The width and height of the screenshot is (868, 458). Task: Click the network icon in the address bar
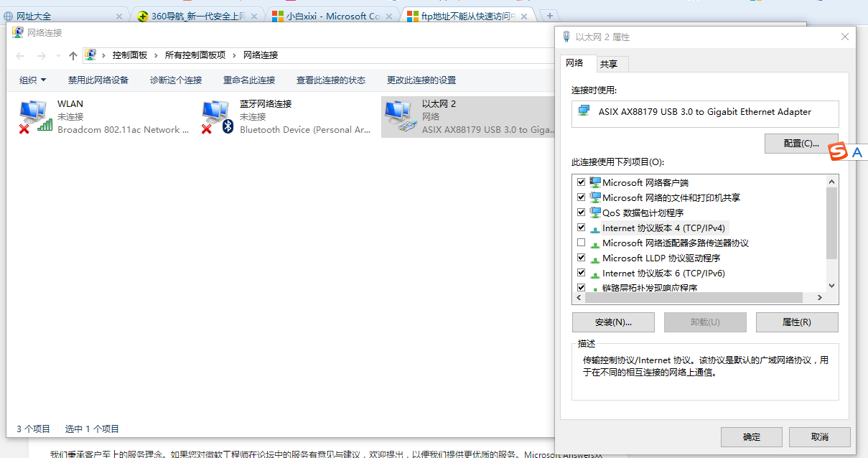click(91, 54)
